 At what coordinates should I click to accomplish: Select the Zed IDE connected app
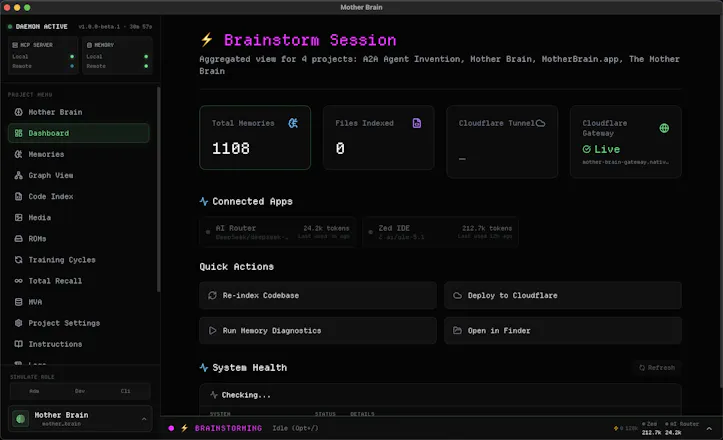point(440,232)
